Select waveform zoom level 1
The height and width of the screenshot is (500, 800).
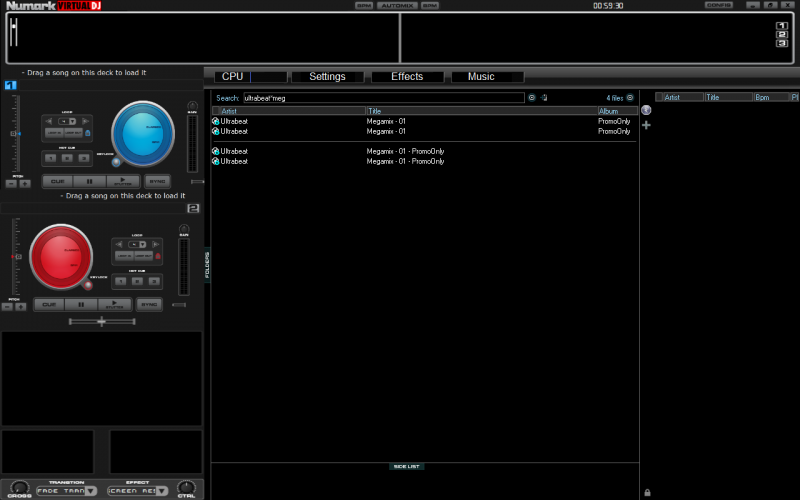[x=782, y=26]
